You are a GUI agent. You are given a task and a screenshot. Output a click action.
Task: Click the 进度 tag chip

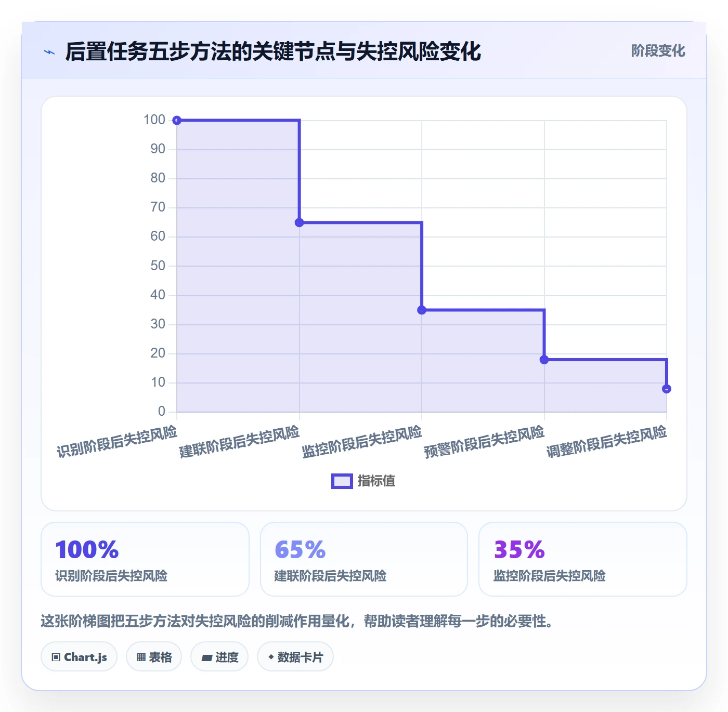[x=219, y=657]
